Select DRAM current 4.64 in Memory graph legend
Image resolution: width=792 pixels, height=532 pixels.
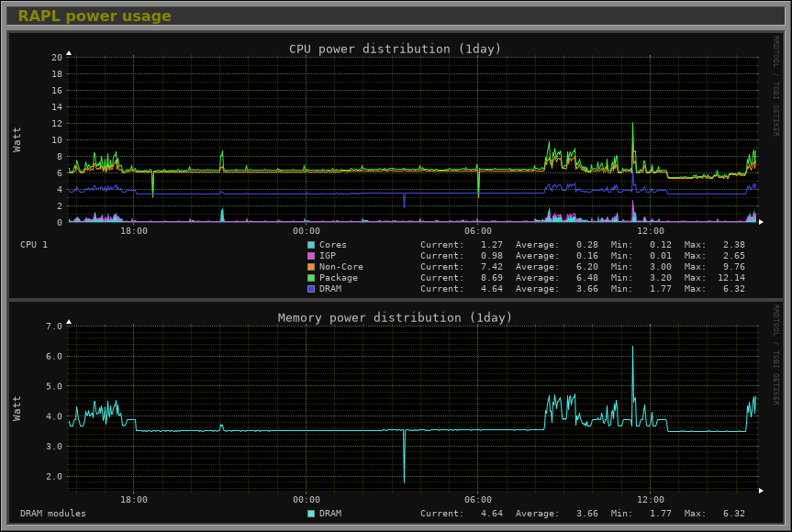pyautogui.click(x=492, y=514)
